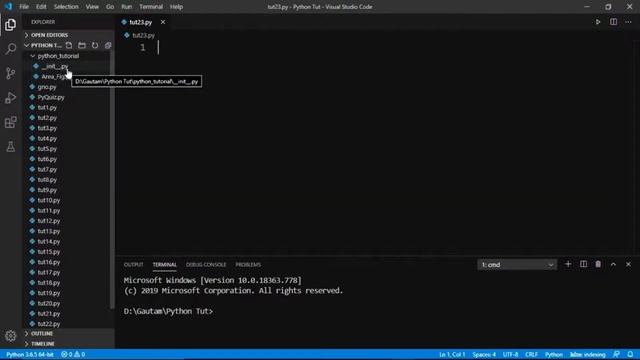The height and width of the screenshot is (360, 640).
Task: Open the terminal selector dropdown '1: cmd'
Action: (517, 265)
